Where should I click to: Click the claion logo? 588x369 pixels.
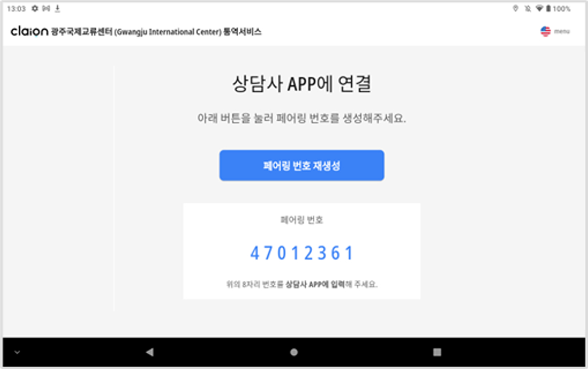pos(29,31)
